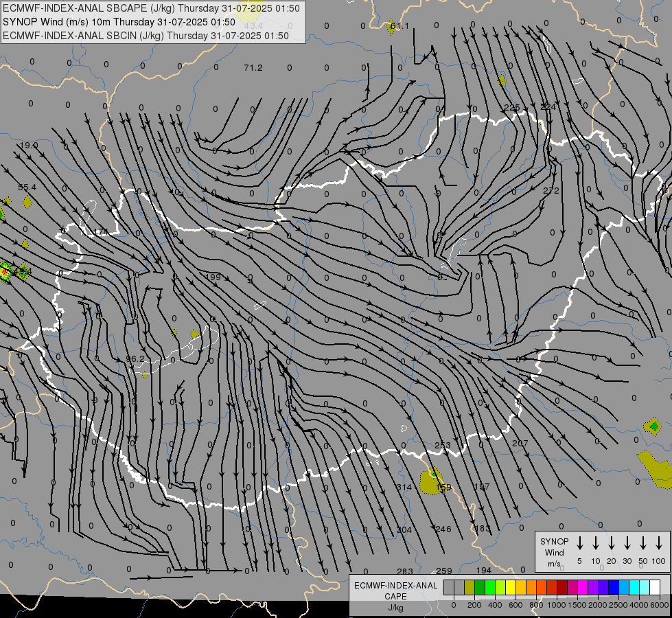This screenshot has width=672, height=618.
Task: Click the 224 value on the map
Action: pos(548,106)
